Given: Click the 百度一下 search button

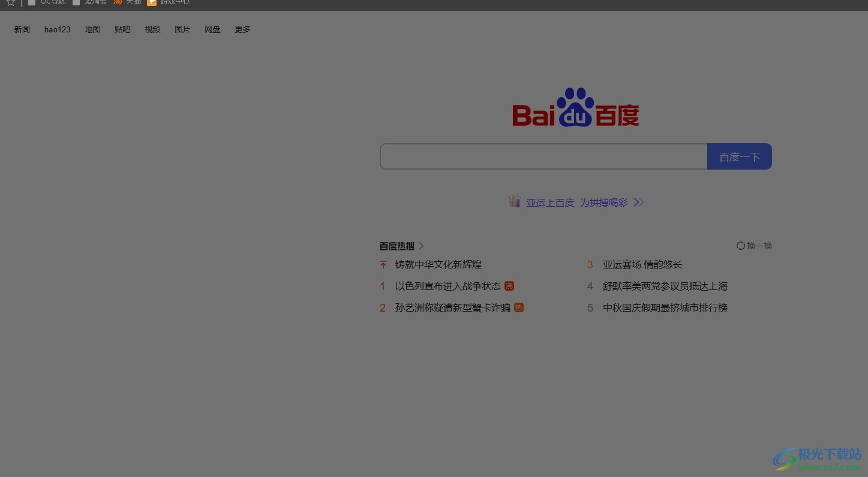Looking at the screenshot, I should click(740, 156).
